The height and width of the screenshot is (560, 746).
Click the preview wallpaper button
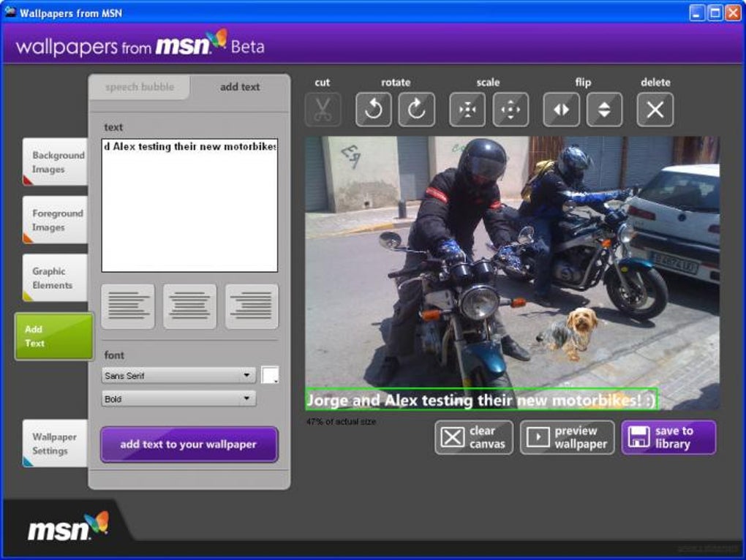pyautogui.click(x=567, y=437)
